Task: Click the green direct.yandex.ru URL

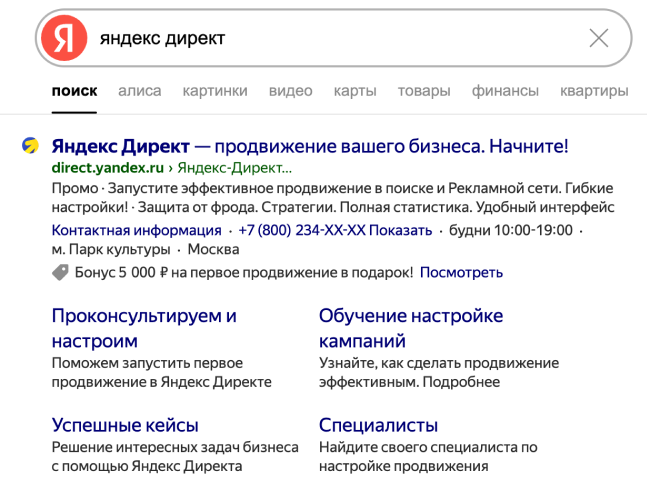Action: coord(108,168)
